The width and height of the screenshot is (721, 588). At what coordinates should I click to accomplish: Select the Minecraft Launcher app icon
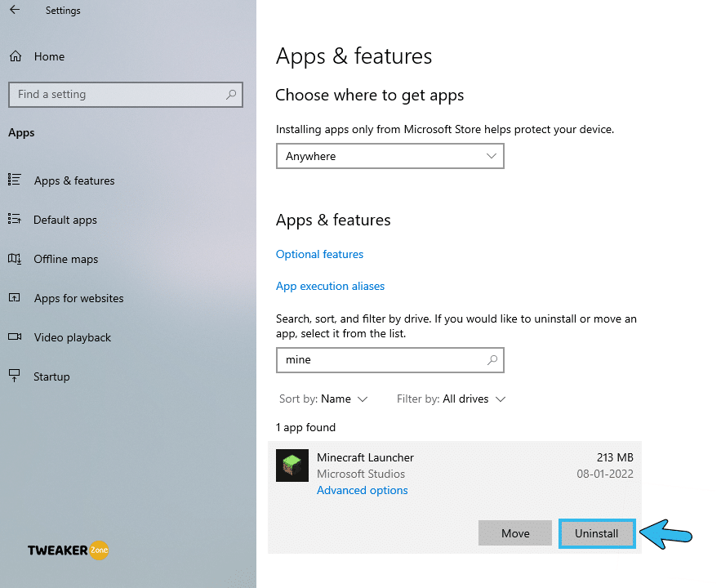click(x=292, y=465)
